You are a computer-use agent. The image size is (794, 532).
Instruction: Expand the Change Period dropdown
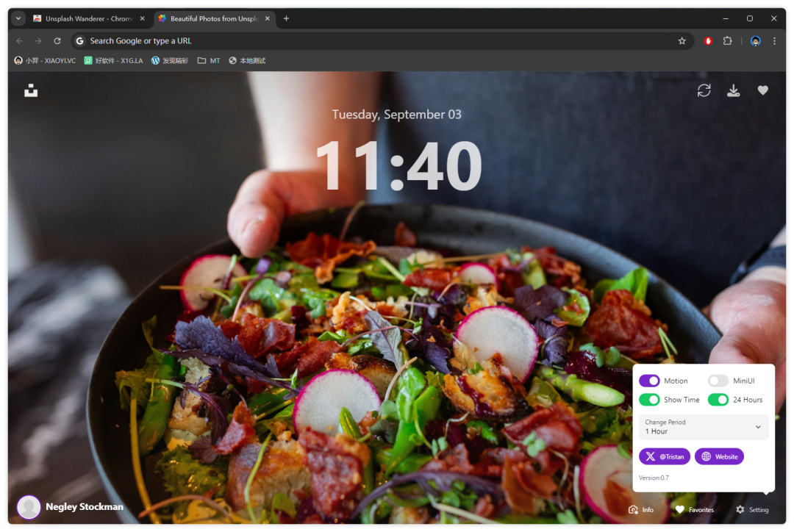(704, 427)
